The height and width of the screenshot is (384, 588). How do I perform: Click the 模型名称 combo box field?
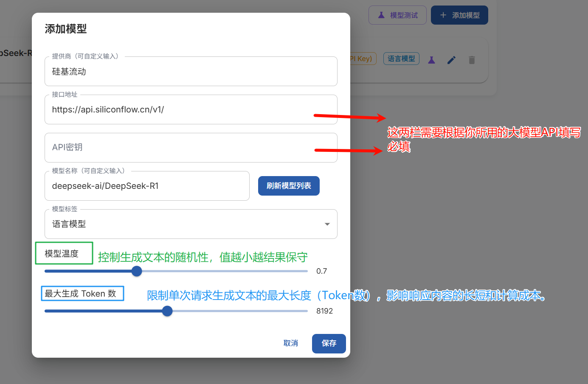click(146, 186)
